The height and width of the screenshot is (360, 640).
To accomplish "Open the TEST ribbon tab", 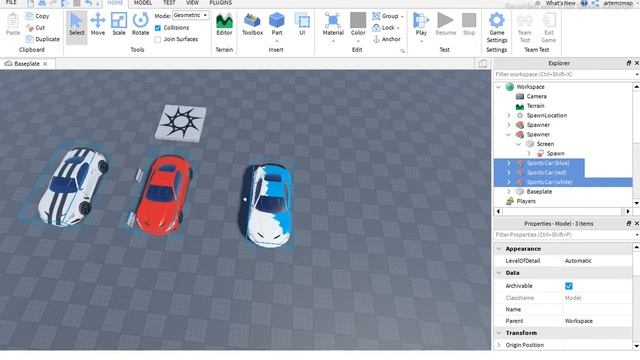I will click(x=169, y=3).
